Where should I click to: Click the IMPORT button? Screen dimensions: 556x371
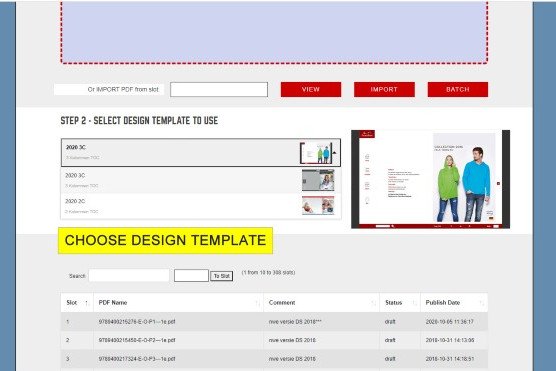[x=384, y=89]
